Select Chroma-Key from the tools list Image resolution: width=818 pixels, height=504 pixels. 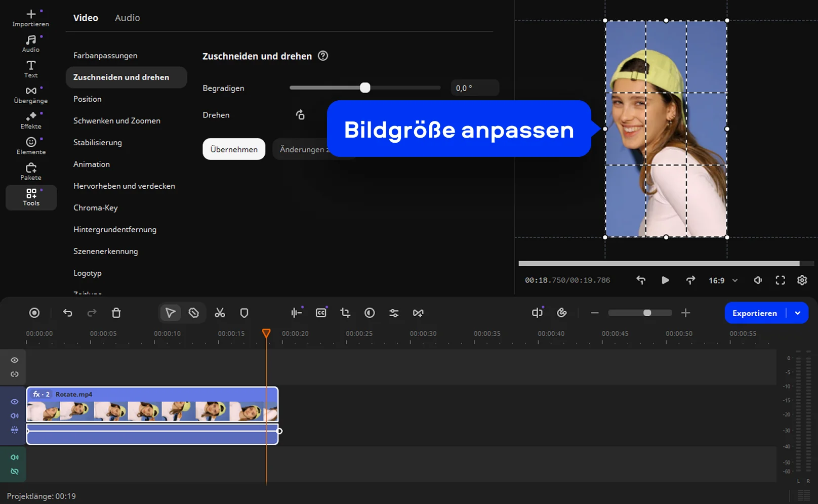click(96, 208)
